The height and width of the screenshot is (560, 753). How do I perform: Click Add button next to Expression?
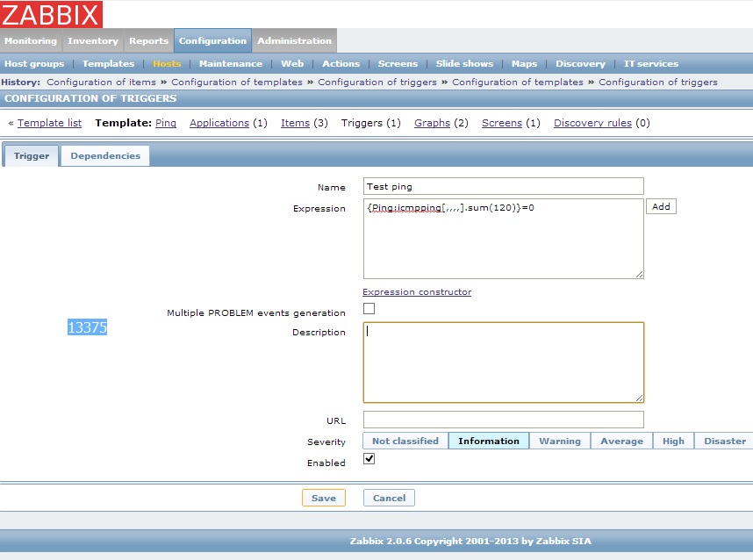tap(661, 206)
